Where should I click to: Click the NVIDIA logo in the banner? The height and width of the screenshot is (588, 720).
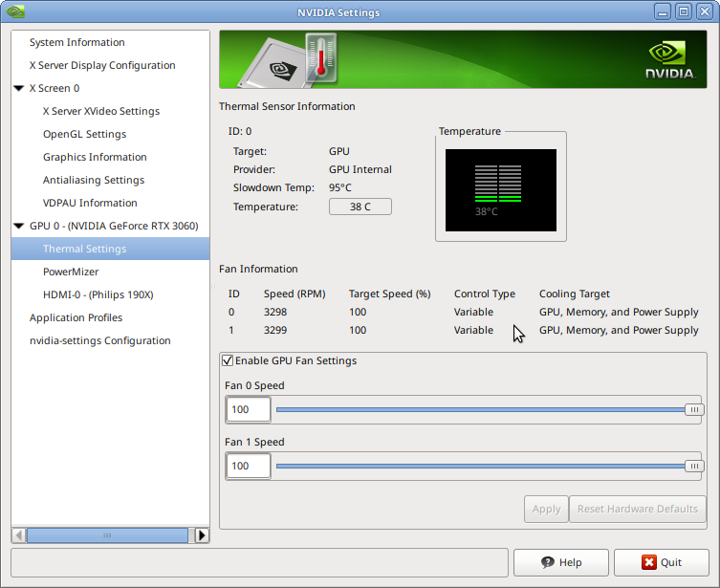[x=668, y=60]
